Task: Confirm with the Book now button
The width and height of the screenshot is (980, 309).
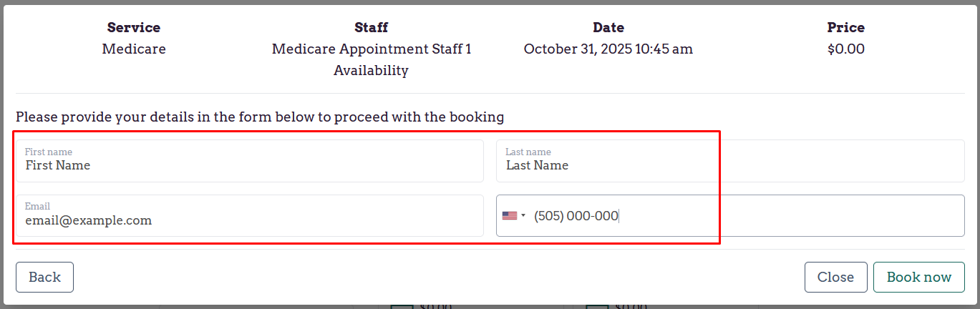Action: coord(918,278)
